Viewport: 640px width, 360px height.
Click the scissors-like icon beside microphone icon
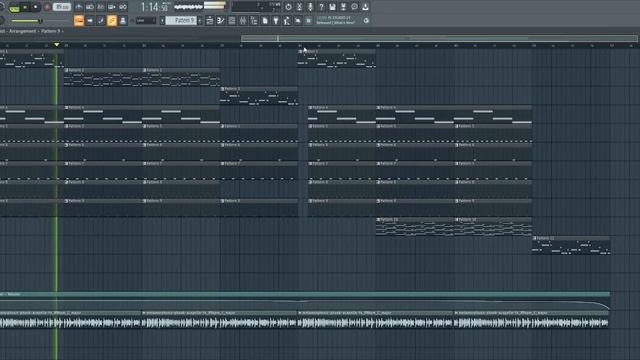click(299, 7)
